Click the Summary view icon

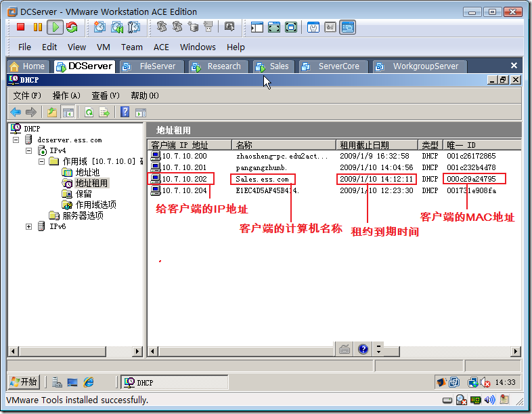313,27
